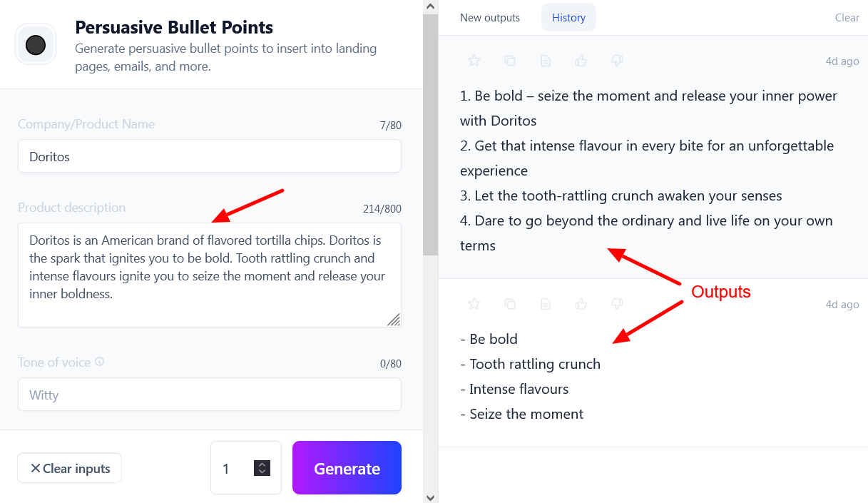The width and height of the screenshot is (868, 503).
Task: Star the first Doritos output
Action: (x=474, y=61)
